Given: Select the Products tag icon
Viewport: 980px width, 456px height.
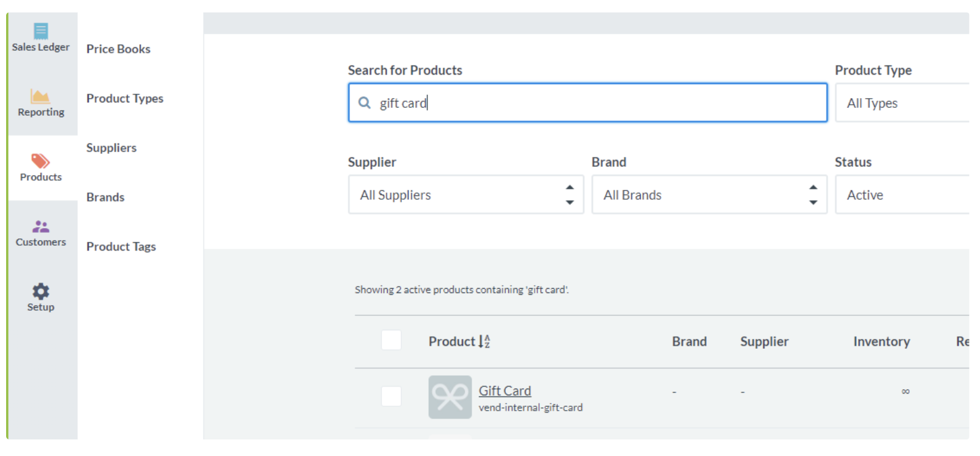Looking at the screenshot, I should click(x=40, y=161).
